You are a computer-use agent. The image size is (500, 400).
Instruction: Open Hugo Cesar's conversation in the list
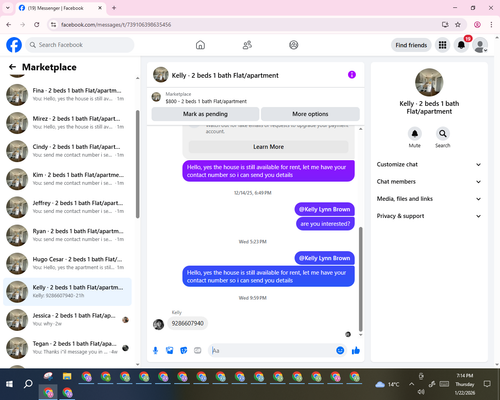click(67, 263)
